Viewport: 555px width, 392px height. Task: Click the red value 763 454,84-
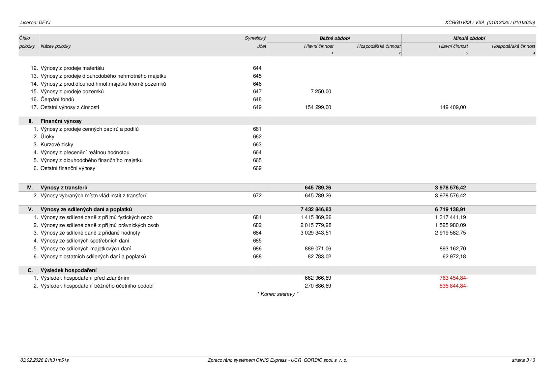pyautogui.click(x=453, y=278)
